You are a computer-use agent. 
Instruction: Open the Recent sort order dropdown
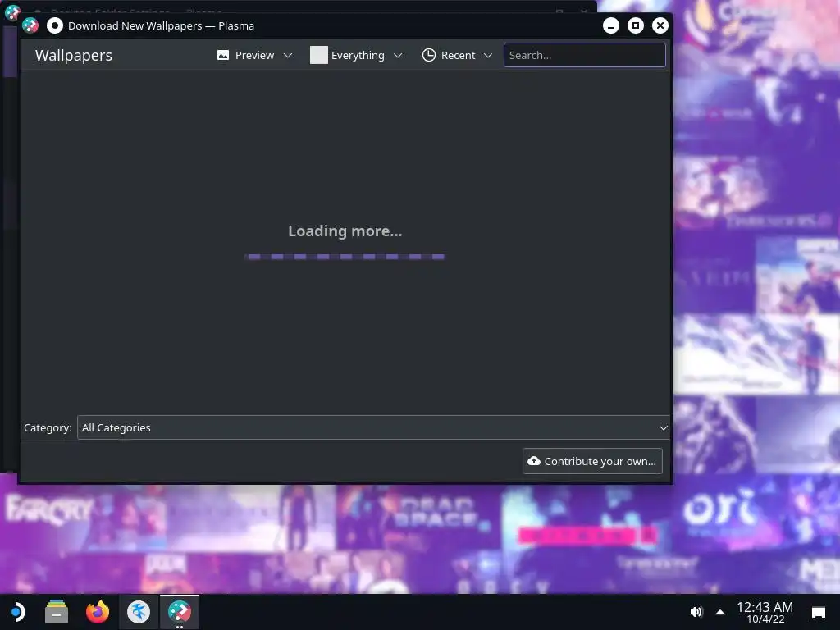457,55
